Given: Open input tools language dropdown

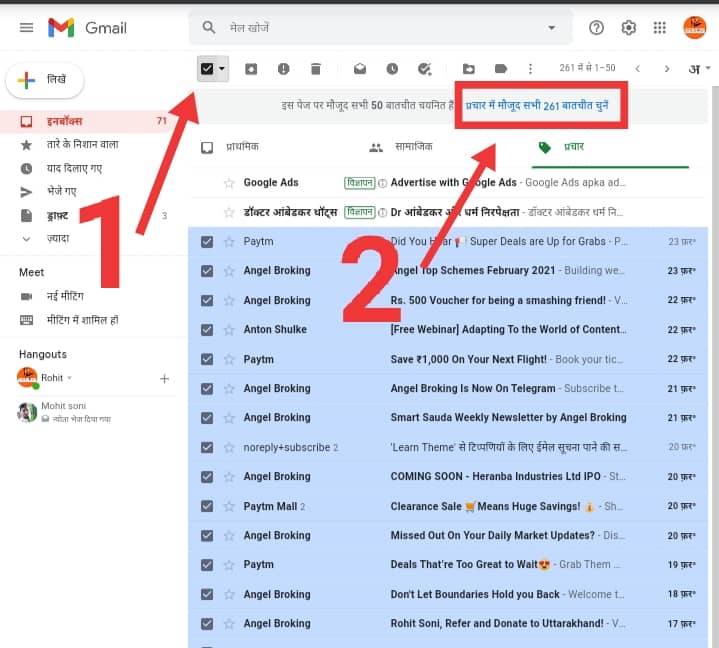Looking at the screenshot, I should pos(699,69).
